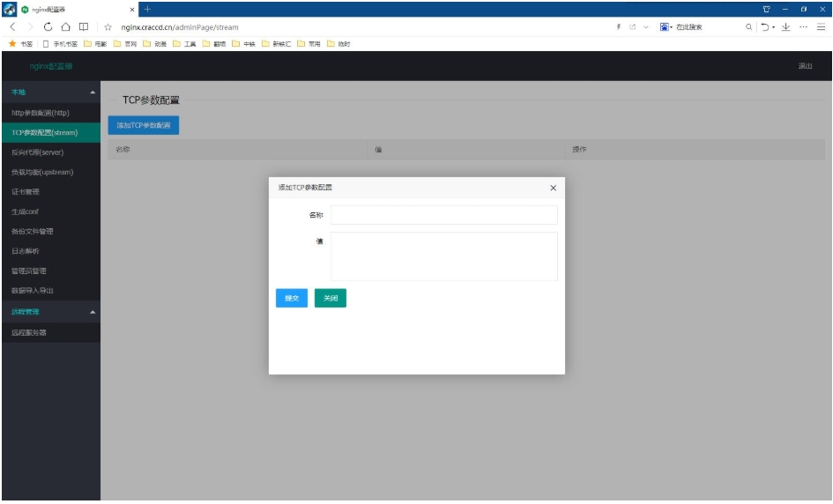Click the browser forward arrow
The width and height of the screenshot is (833, 504).
[x=28, y=27]
